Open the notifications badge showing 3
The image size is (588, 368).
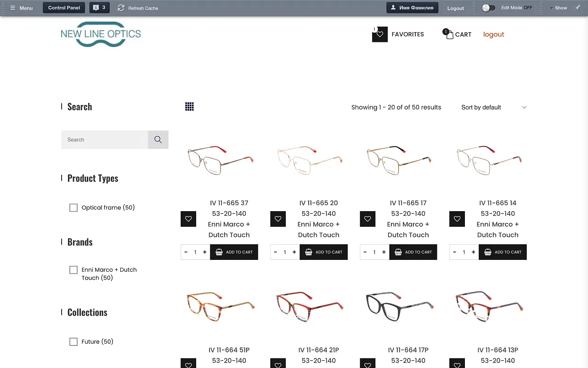click(x=99, y=8)
